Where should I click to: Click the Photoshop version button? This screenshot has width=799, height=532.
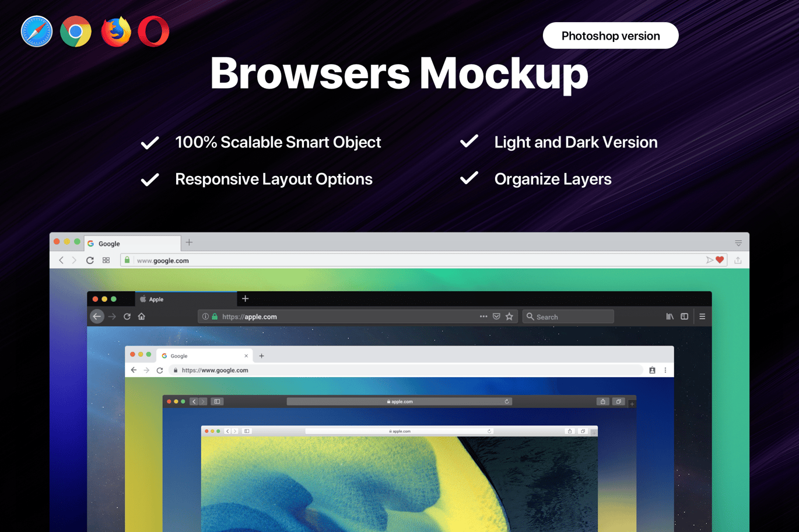611,36
